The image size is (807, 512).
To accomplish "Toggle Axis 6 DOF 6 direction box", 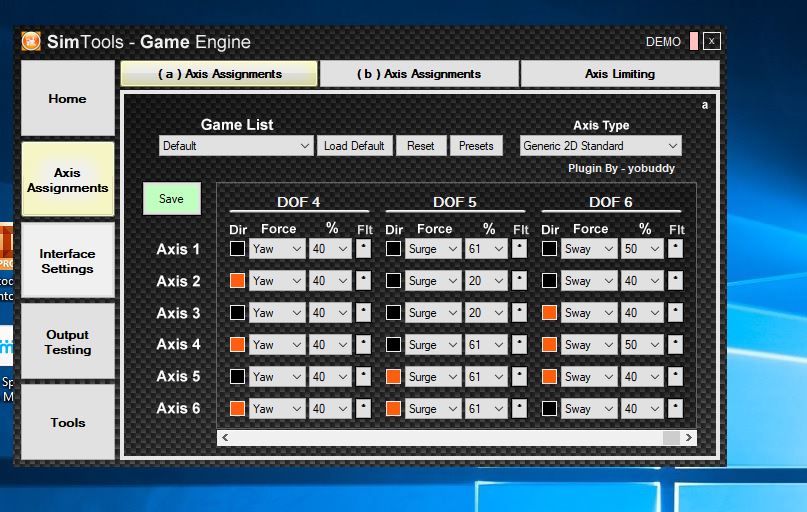I will tap(549, 409).
